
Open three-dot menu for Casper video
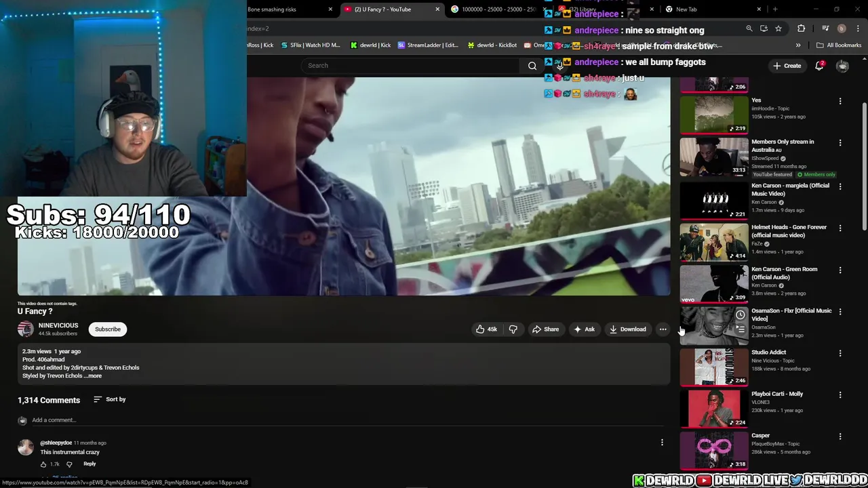click(x=840, y=436)
